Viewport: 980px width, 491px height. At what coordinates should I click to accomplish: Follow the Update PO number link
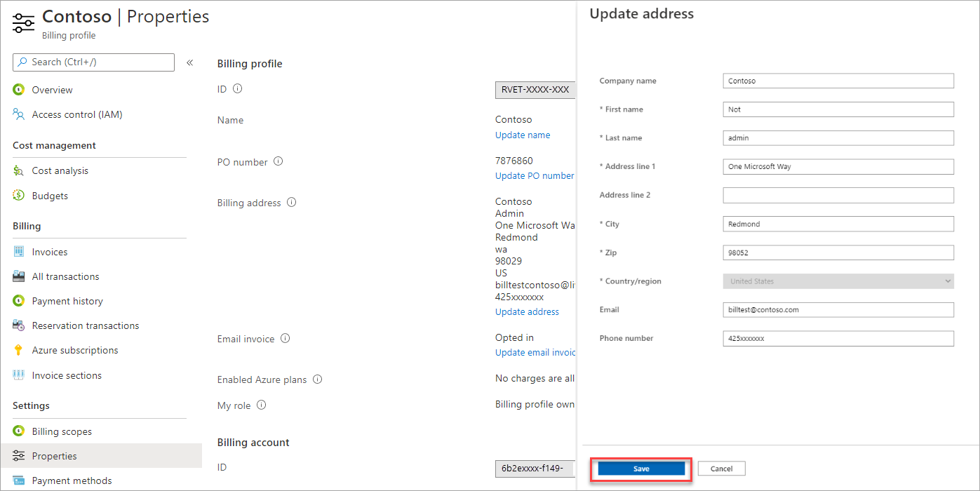click(535, 175)
